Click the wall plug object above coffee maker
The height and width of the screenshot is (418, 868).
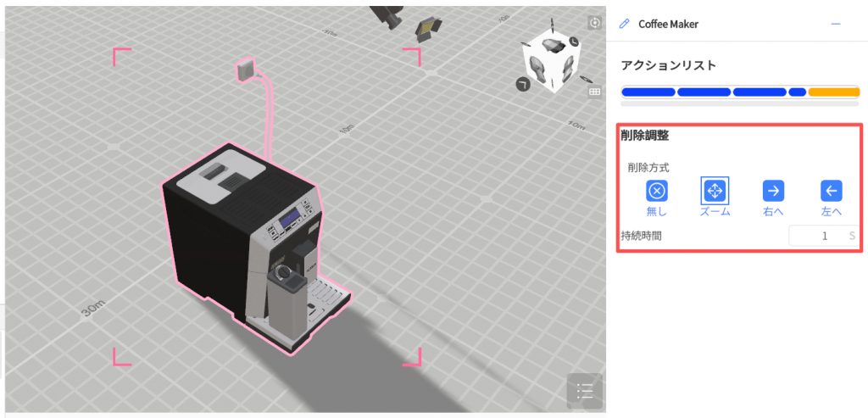point(245,70)
